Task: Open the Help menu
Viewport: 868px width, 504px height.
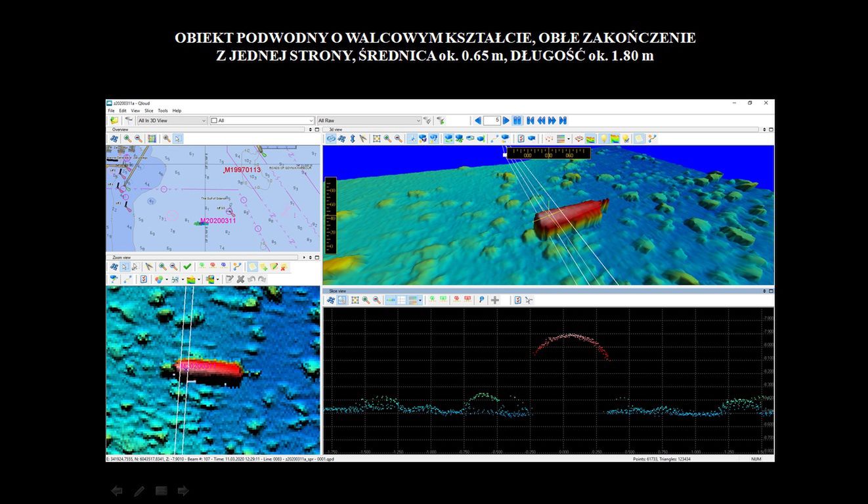Action: tap(177, 110)
